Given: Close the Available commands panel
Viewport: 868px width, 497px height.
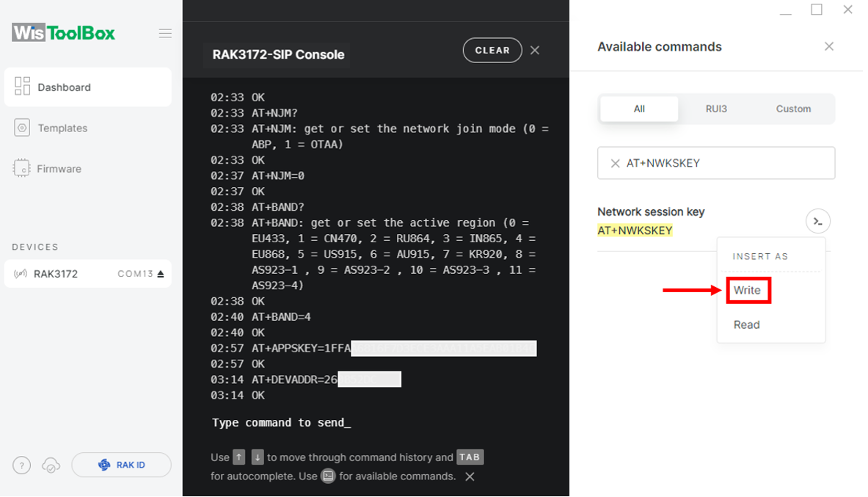Looking at the screenshot, I should [x=828, y=46].
